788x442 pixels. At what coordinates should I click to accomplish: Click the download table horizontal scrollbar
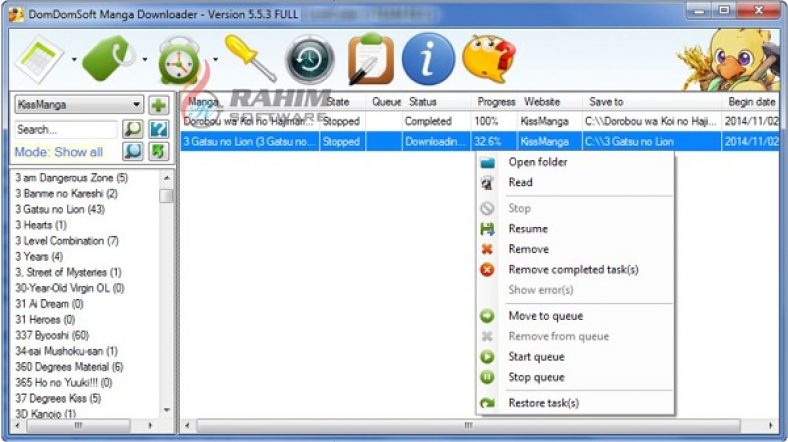pos(467,426)
